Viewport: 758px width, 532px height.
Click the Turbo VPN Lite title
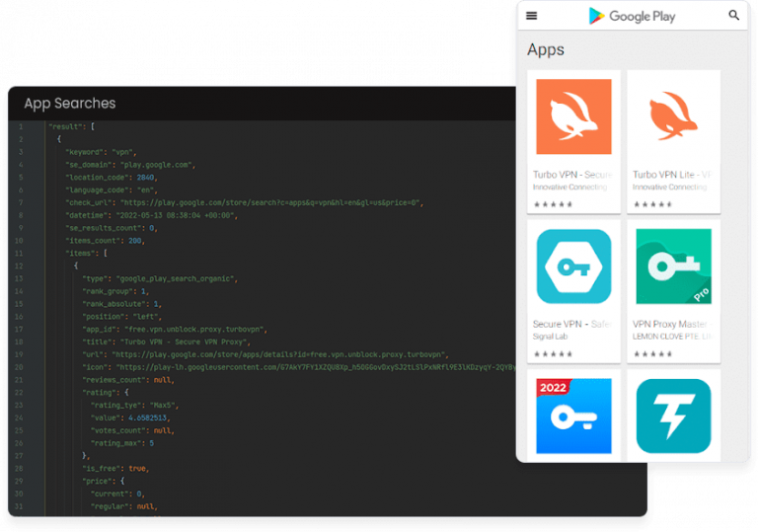[x=672, y=175]
